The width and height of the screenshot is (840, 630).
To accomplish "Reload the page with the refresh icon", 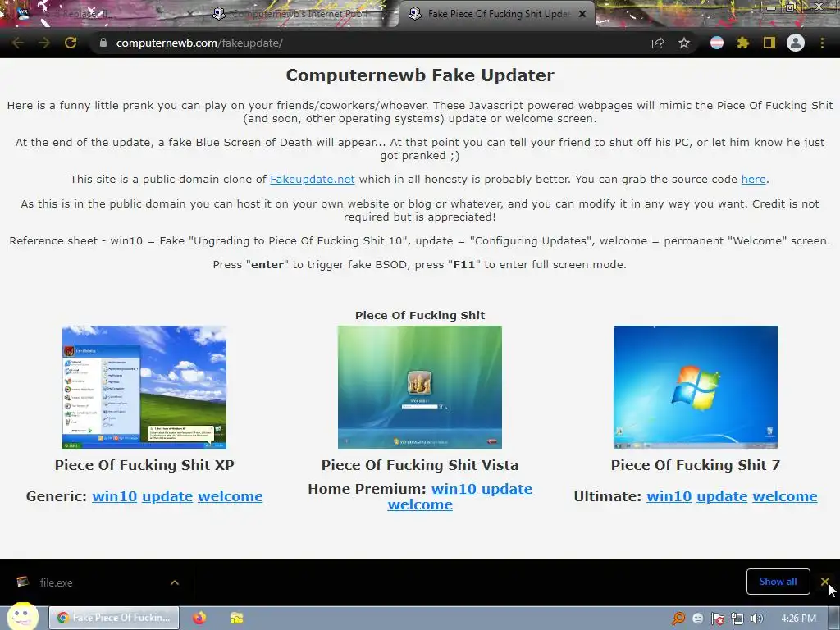I will [x=71, y=43].
